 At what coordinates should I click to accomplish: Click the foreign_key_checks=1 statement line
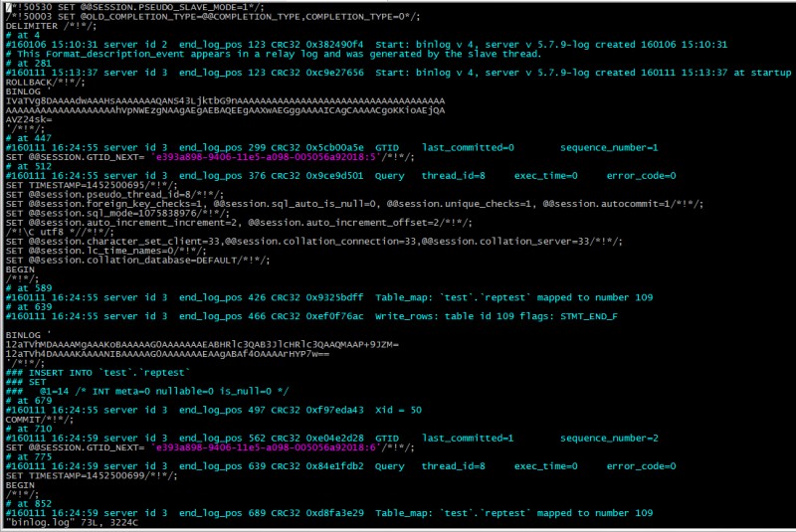[354, 204]
